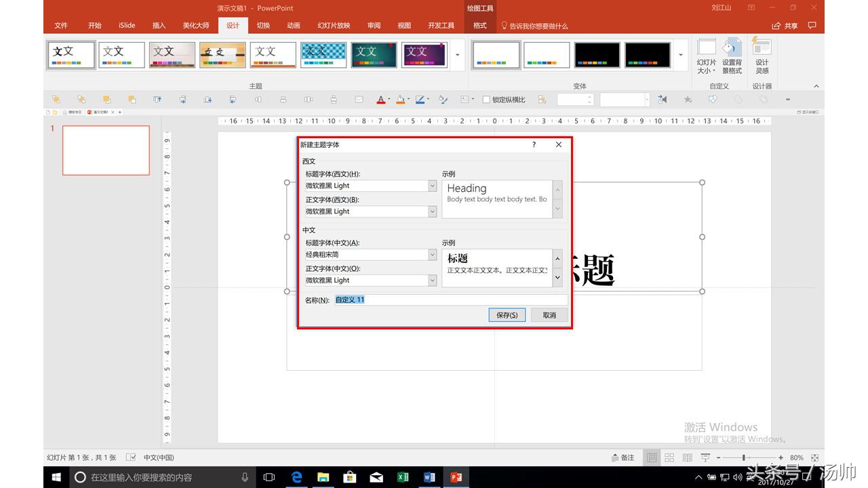The image size is (868, 488).
Task: Switch to the Slide Show (幻灯片放映) tab
Action: click(x=334, y=26)
